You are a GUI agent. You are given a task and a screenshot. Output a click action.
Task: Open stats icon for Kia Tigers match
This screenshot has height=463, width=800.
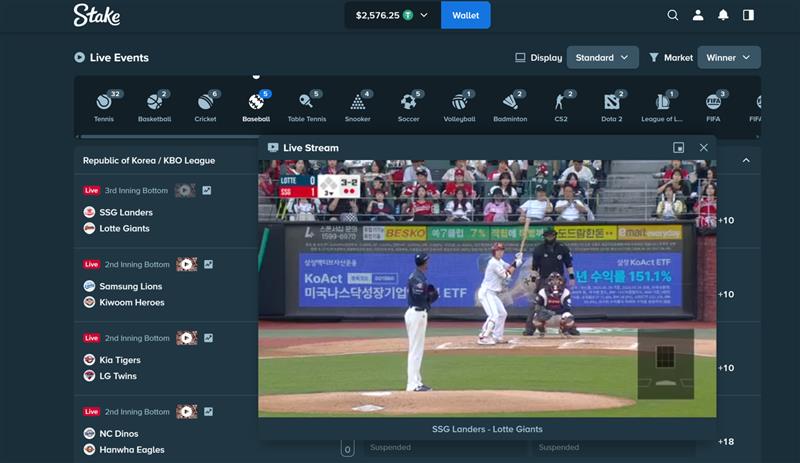(209, 338)
